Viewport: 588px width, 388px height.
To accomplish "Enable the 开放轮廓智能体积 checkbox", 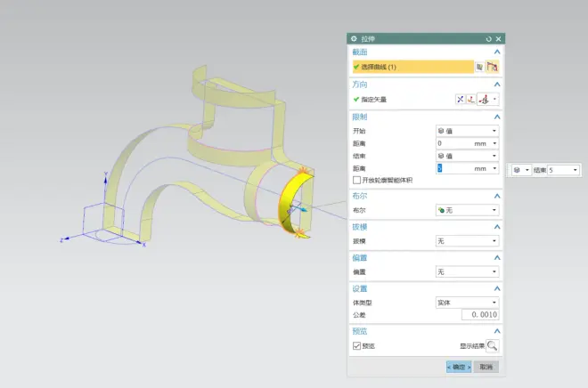I will pyautogui.click(x=357, y=180).
